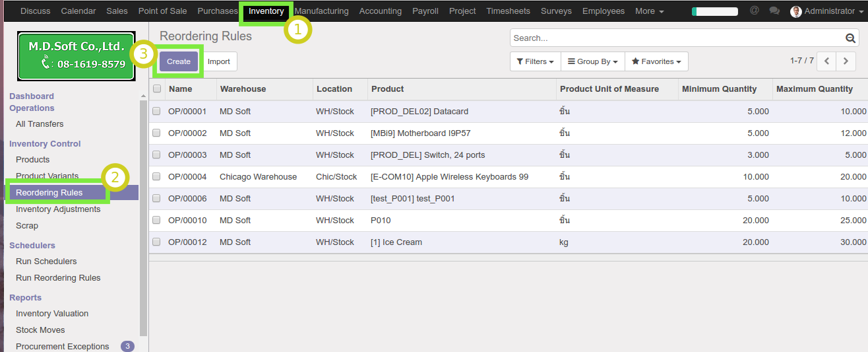
Task: Click the progress bar in the top bar
Action: pyautogui.click(x=714, y=11)
